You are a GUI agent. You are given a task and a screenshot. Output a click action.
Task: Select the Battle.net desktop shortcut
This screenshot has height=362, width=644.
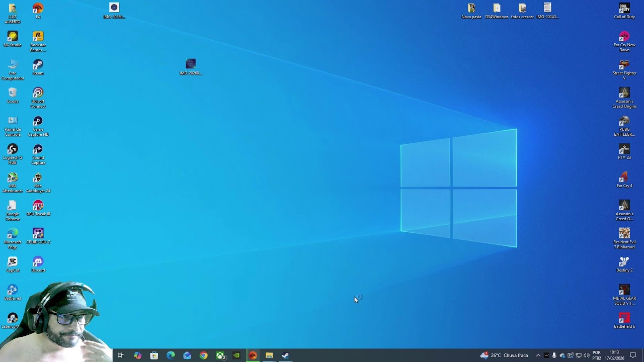coord(13,293)
